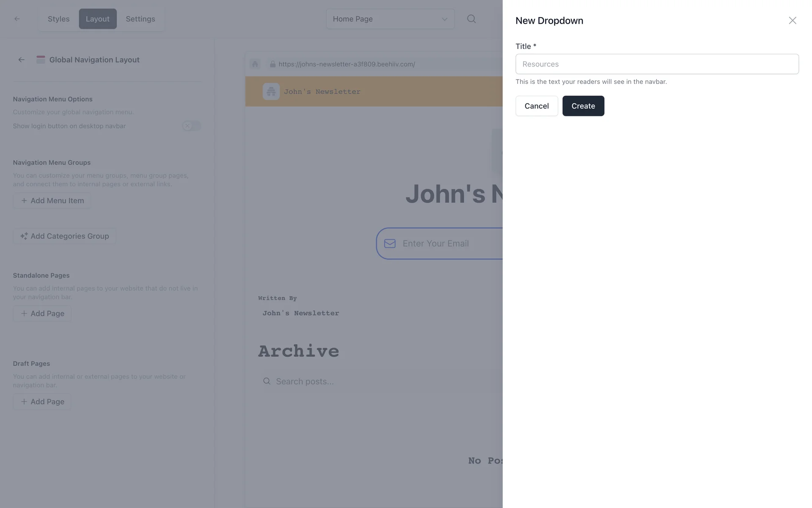
Task: Click Global Navigation Layout section icon
Action: (41, 60)
